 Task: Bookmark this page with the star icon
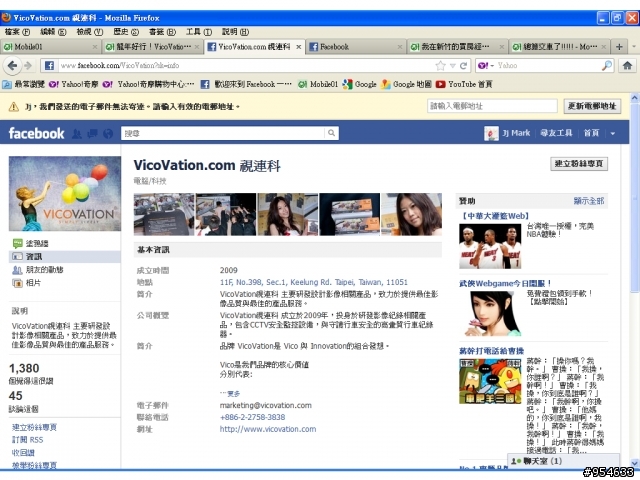pos(440,65)
